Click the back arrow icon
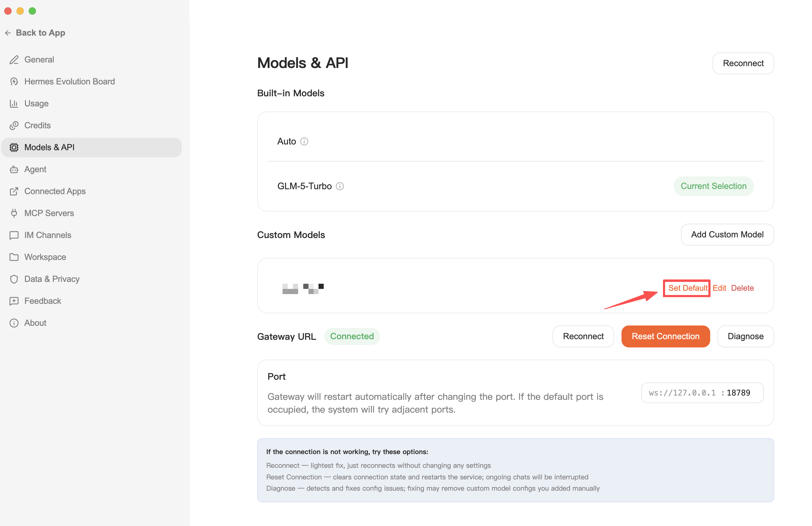The height and width of the screenshot is (526, 812). [8, 33]
